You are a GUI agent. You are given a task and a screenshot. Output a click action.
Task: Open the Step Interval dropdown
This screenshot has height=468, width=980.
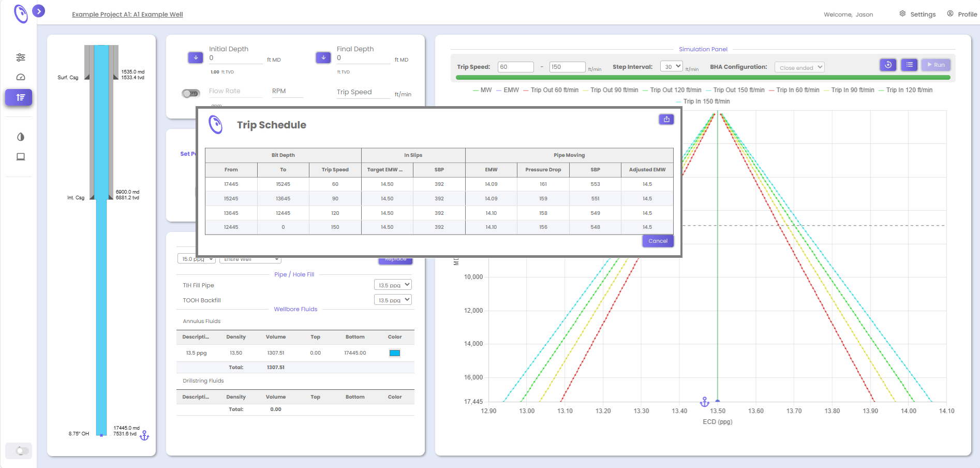[x=672, y=66]
